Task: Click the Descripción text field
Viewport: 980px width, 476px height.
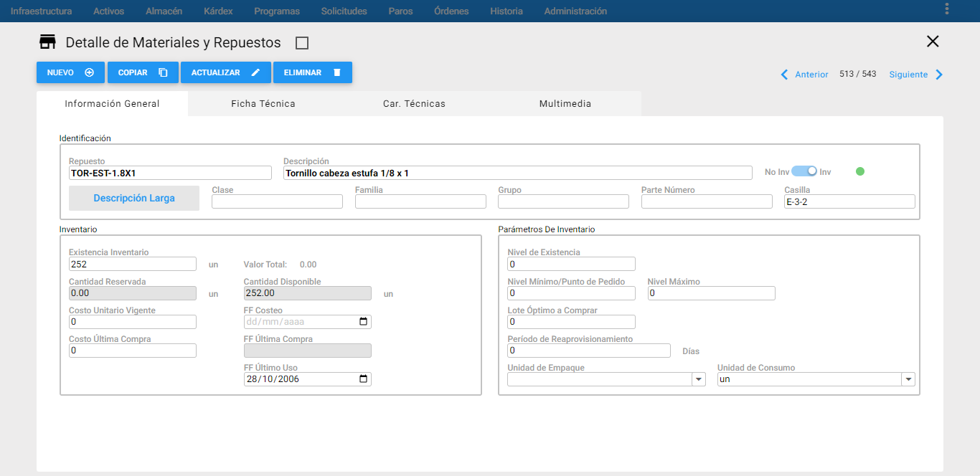Action: click(x=518, y=173)
